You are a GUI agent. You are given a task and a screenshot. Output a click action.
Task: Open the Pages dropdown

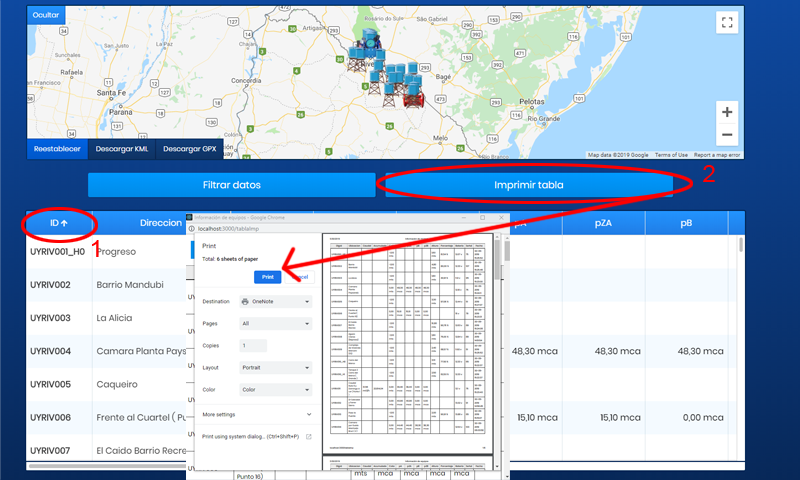276,324
